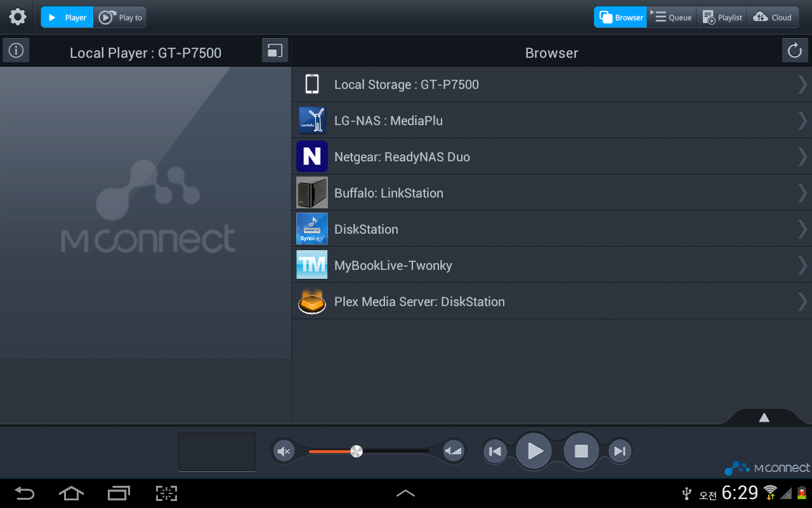This screenshot has height=508, width=812.
Task: Open MyBookLive-Twonky server
Action: pos(551,265)
